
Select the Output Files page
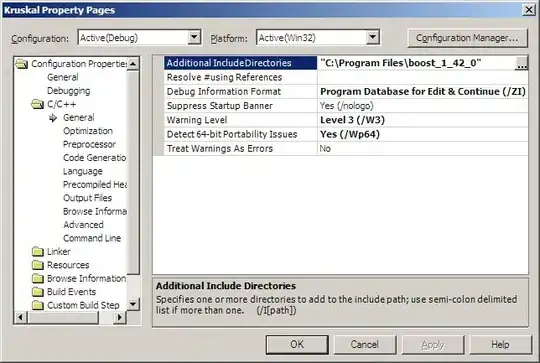pyautogui.click(x=87, y=198)
